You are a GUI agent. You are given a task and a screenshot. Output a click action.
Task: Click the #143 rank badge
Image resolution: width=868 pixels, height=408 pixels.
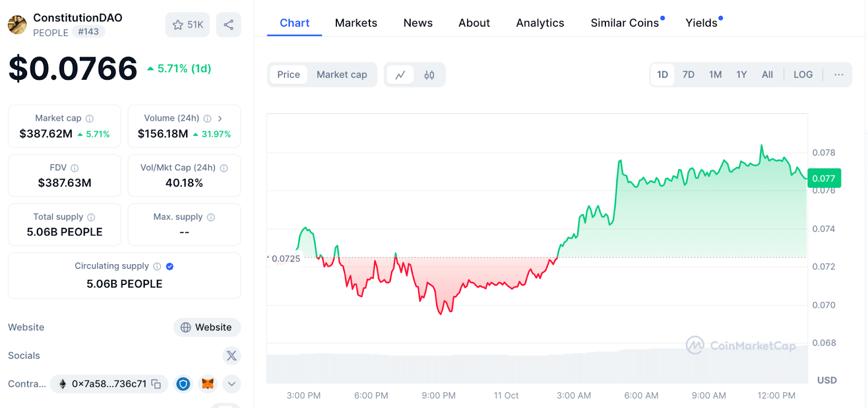[x=88, y=31]
